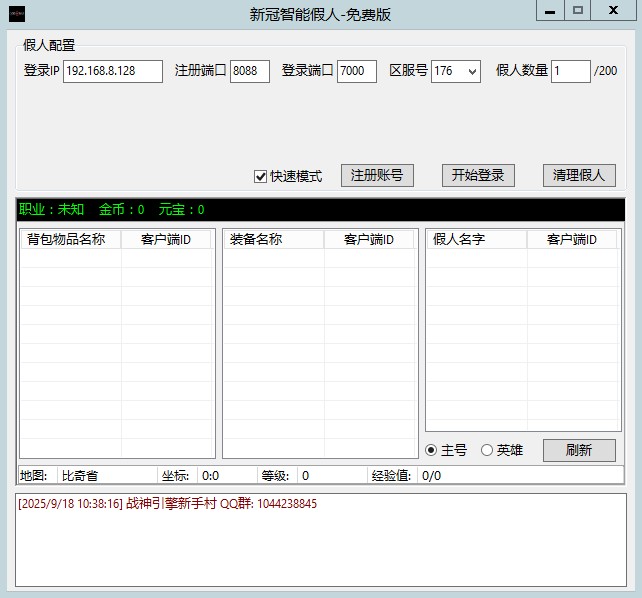The width and height of the screenshot is (642, 598).
Task: Sort by 背包物品名称 column header
Action: [x=70, y=239]
